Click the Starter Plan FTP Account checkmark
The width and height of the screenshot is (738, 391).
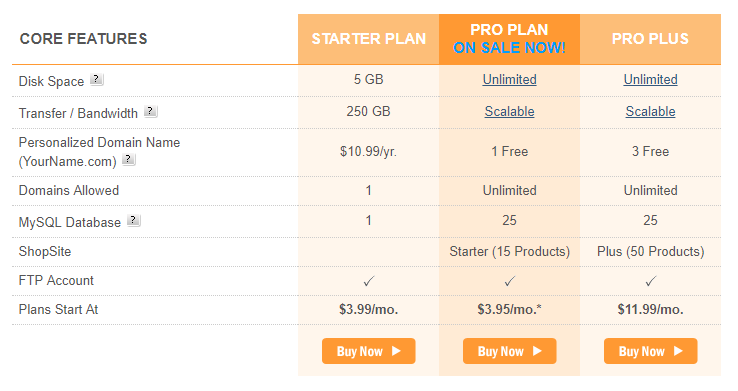click(369, 281)
